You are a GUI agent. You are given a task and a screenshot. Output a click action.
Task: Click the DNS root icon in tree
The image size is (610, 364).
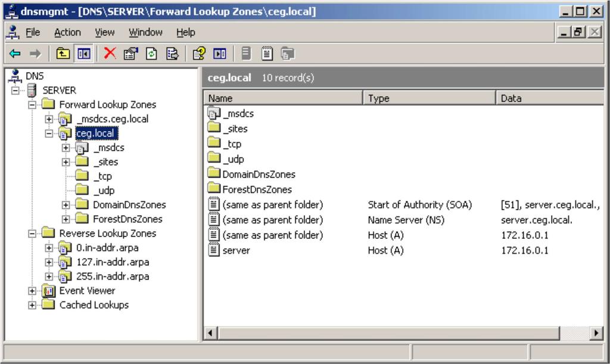(x=15, y=76)
